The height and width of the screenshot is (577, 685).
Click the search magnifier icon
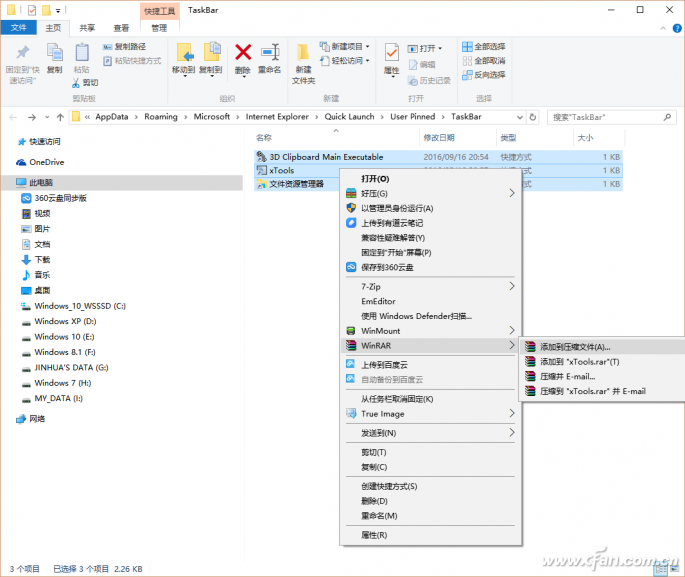click(x=667, y=117)
